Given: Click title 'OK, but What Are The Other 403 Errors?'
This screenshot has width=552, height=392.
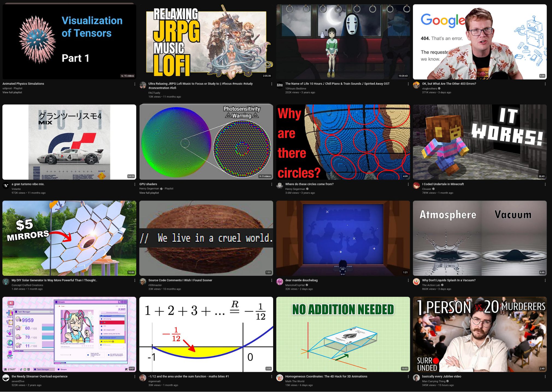Looking at the screenshot, I should click(449, 84).
